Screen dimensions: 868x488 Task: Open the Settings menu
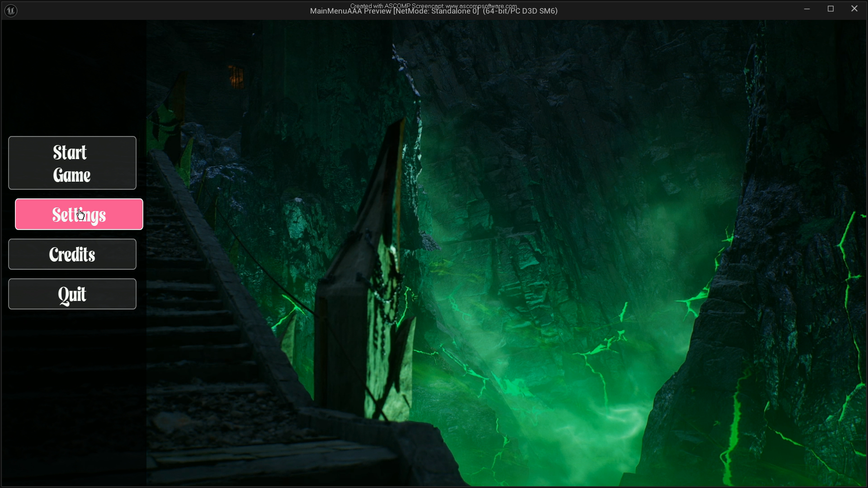pyautogui.click(x=79, y=214)
